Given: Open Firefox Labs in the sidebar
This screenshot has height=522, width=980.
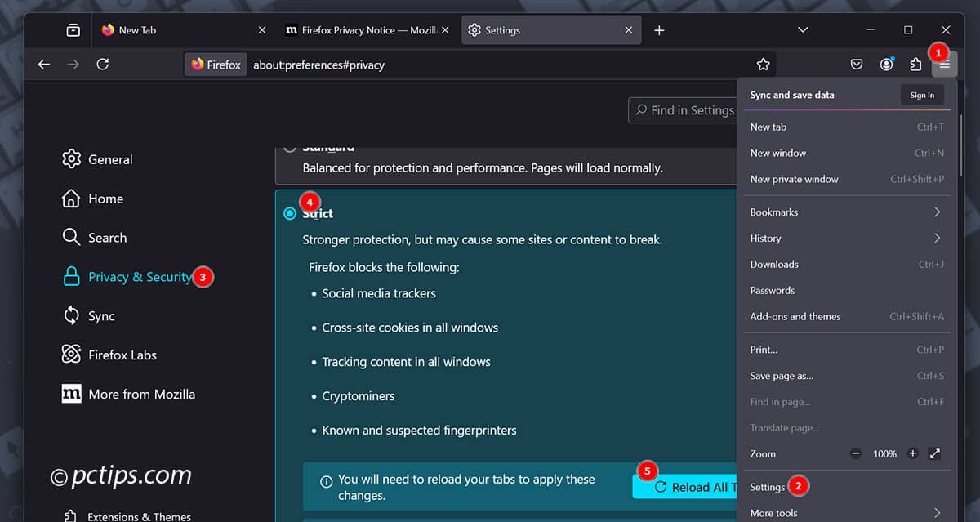Looking at the screenshot, I should (x=109, y=355).
